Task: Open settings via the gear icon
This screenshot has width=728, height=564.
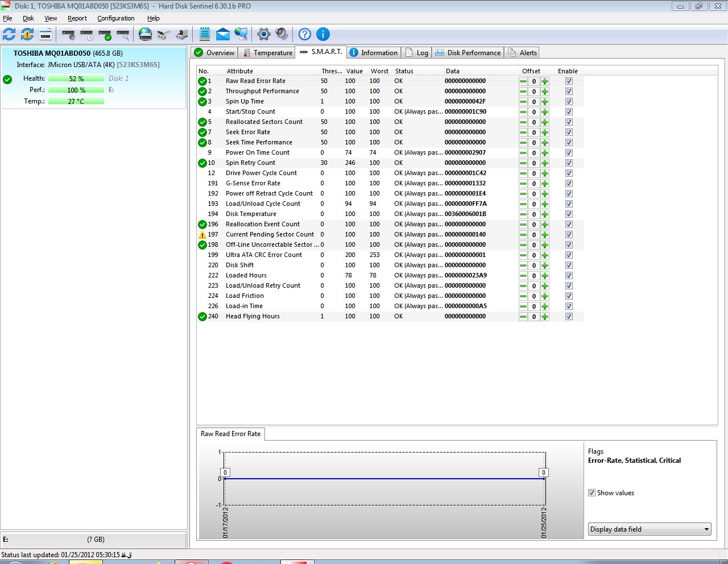Action: [x=263, y=34]
